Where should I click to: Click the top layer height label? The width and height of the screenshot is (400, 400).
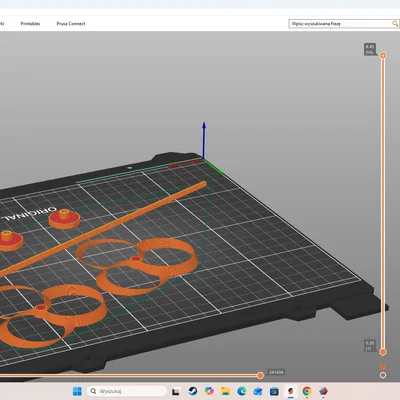[x=370, y=49]
